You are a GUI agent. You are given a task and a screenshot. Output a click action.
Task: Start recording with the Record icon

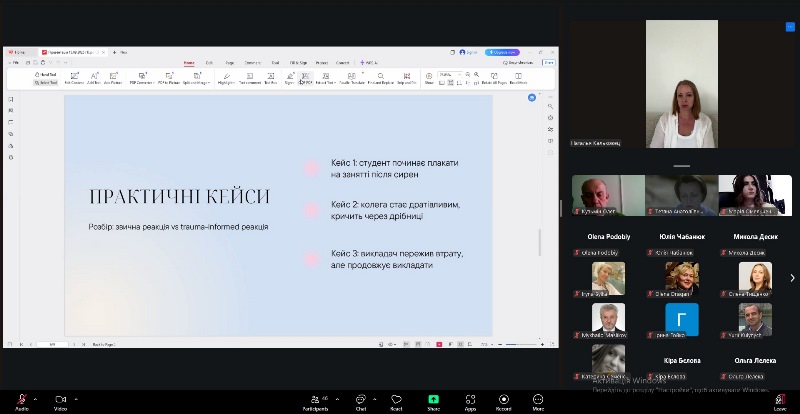(x=504, y=399)
